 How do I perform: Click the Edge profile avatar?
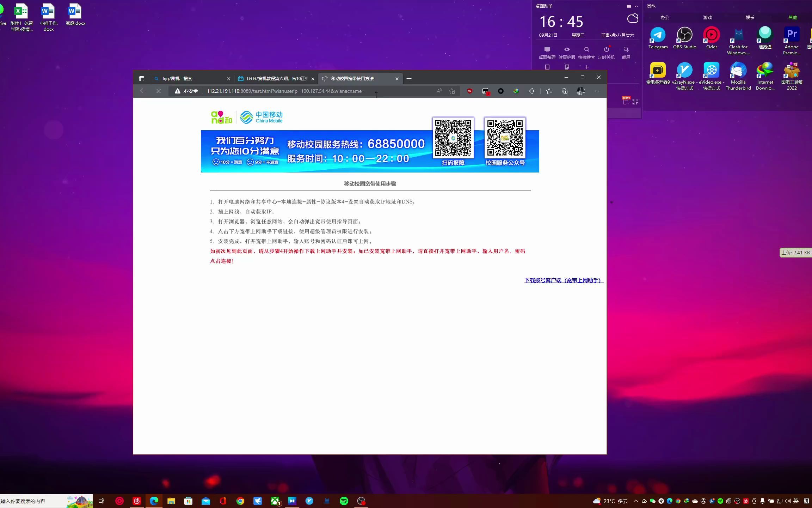[581, 91]
